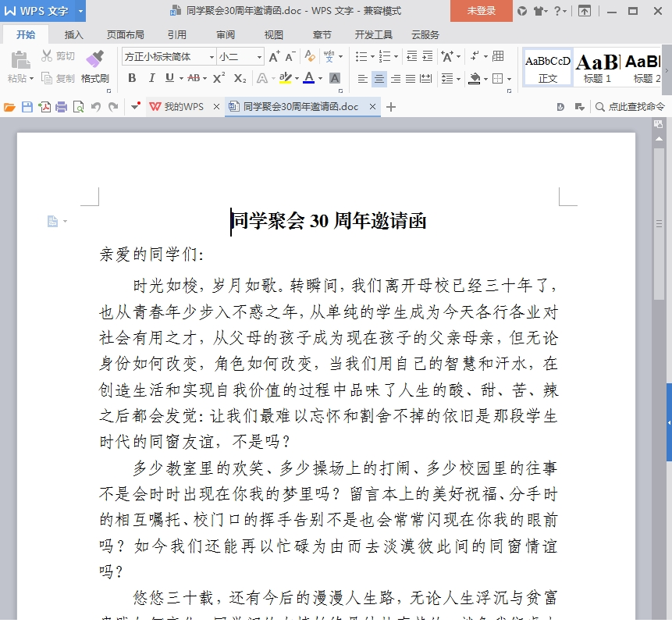This screenshot has width=672, height=644.
Task: Click the document outline icon beside title
Action: (52, 221)
